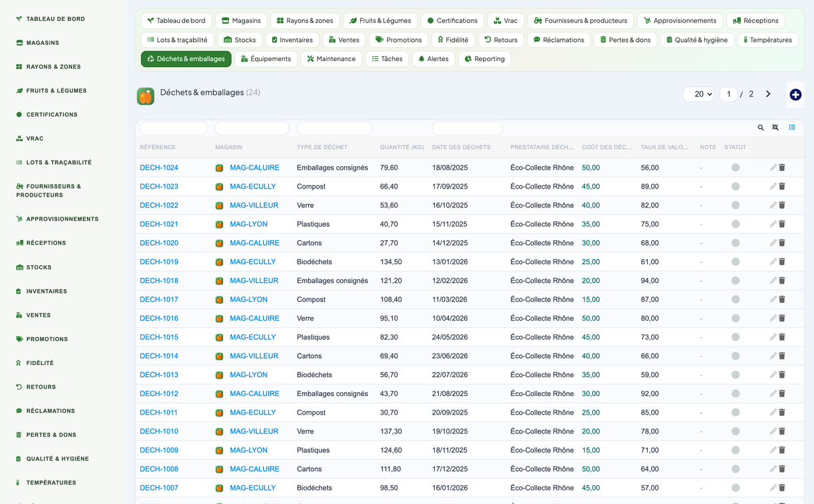The image size is (814, 504).
Task: Click edit pencil icon for DECH-1016
Action: pyautogui.click(x=773, y=318)
